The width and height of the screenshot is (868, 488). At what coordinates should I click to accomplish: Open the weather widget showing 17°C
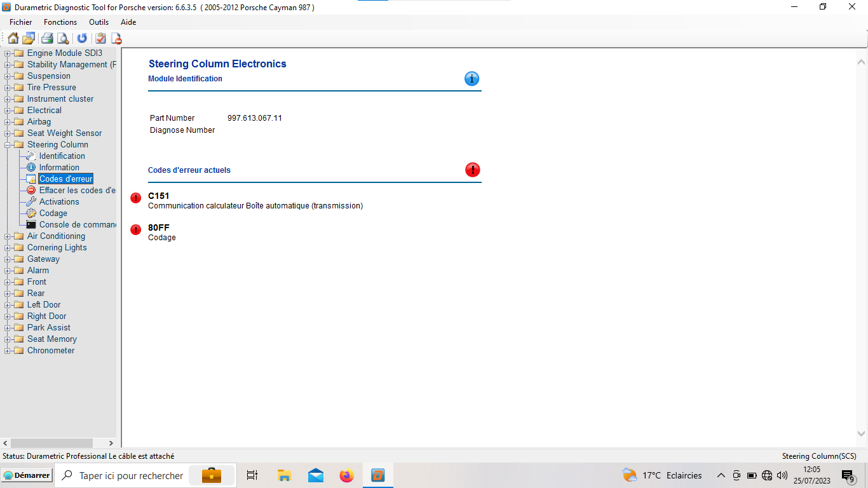click(x=662, y=475)
